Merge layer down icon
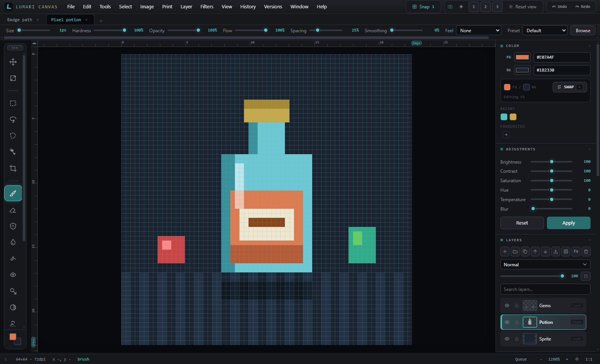The image size is (600, 364). point(556,252)
